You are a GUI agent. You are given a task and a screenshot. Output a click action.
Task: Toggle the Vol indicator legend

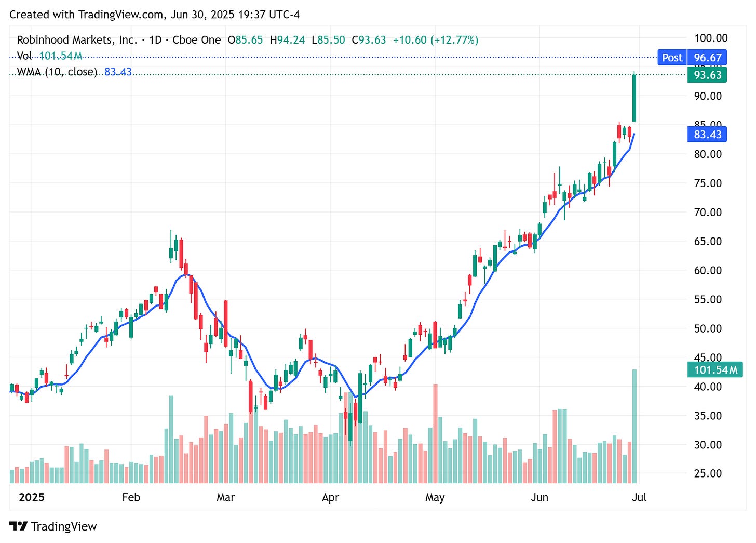24,56
